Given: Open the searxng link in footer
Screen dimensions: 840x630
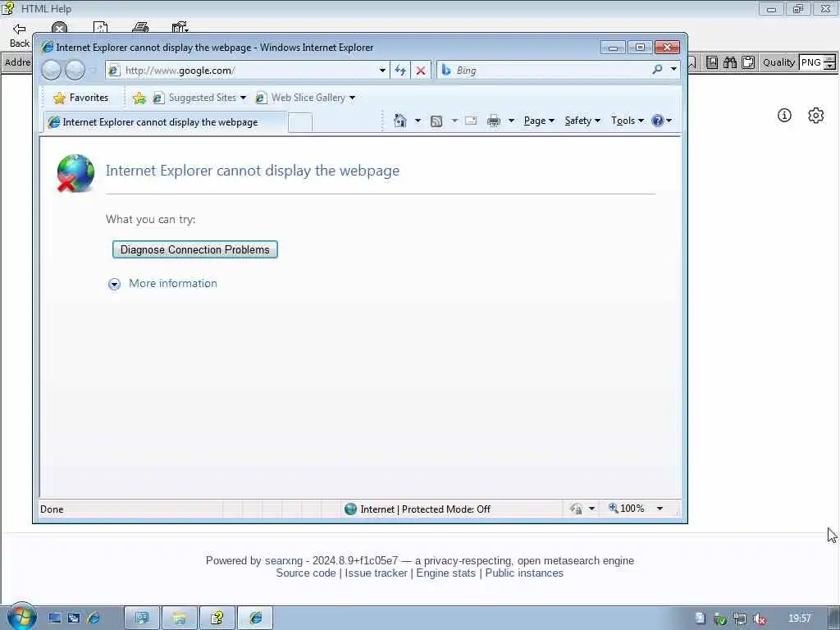Looking at the screenshot, I should point(284,560).
